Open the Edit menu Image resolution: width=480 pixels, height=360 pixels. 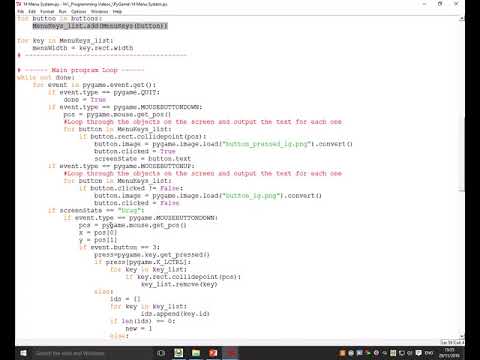click(x=32, y=11)
